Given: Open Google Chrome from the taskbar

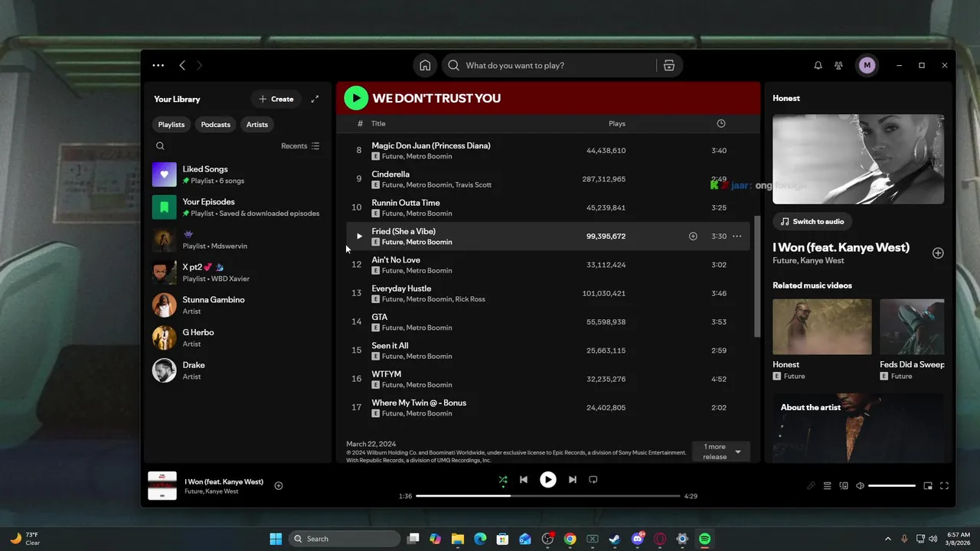Looking at the screenshot, I should click(570, 539).
